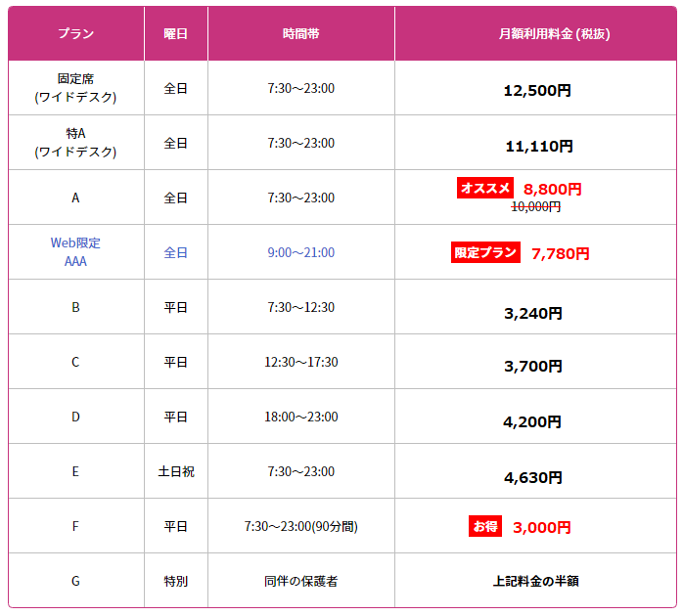Click the red オススメ badge
This screenshot has height=616, width=683.
[484, 188]
